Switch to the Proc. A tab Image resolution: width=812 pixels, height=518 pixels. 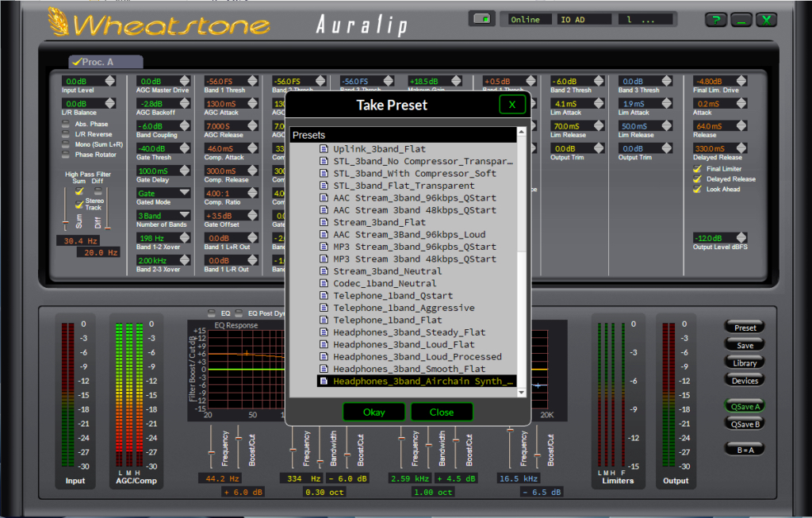click(105, 62)
